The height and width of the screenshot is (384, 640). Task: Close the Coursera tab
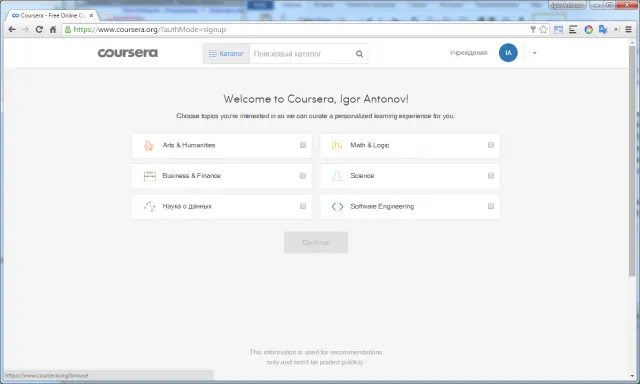click(91, 16)
